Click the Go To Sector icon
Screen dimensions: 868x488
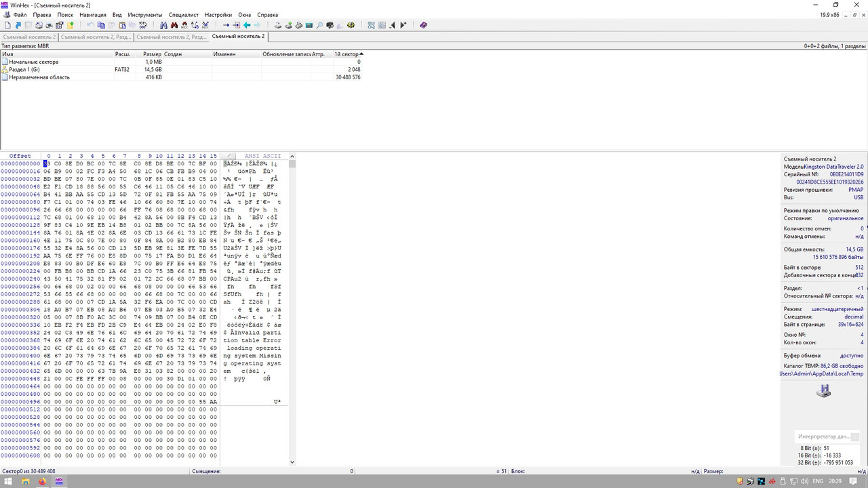pos(236,25)
